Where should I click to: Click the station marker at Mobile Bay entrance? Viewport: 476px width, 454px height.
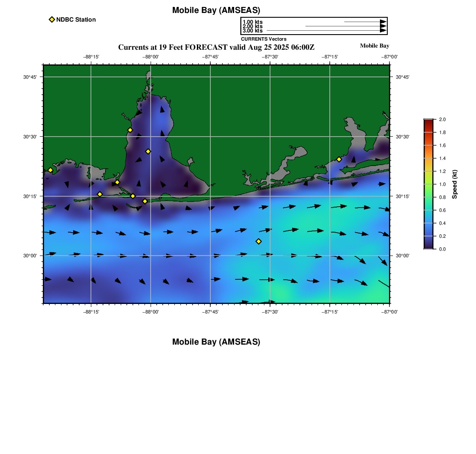coord(145,201)
